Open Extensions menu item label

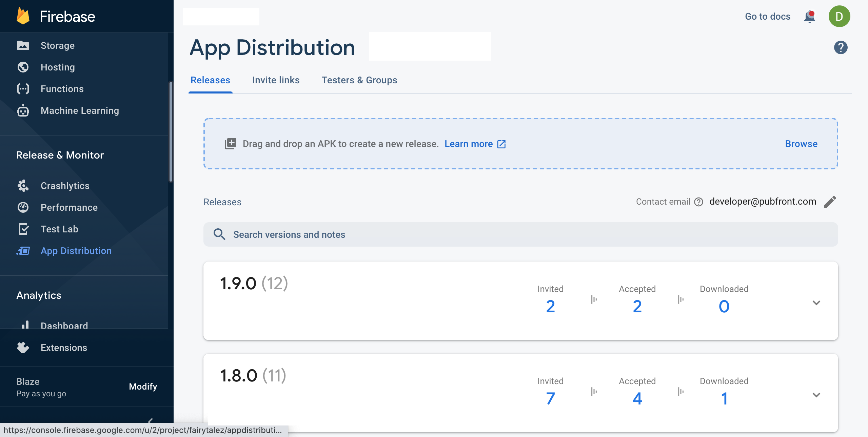pos(64,348)
